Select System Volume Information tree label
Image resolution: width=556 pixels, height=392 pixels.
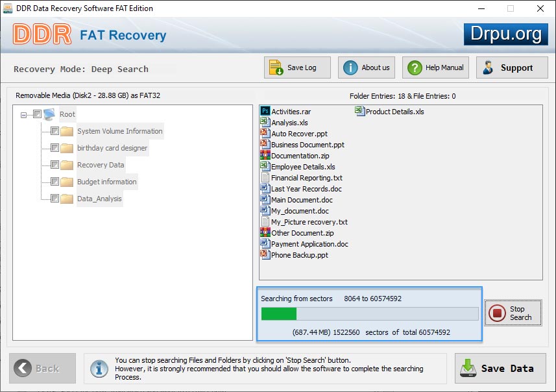[x=120, y=131]
